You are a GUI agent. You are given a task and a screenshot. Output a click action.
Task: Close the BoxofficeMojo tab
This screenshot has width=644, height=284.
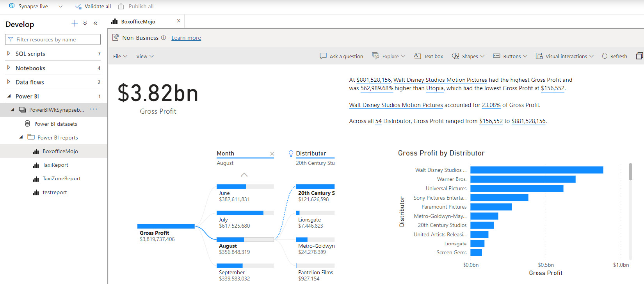(x=179, y=21)
